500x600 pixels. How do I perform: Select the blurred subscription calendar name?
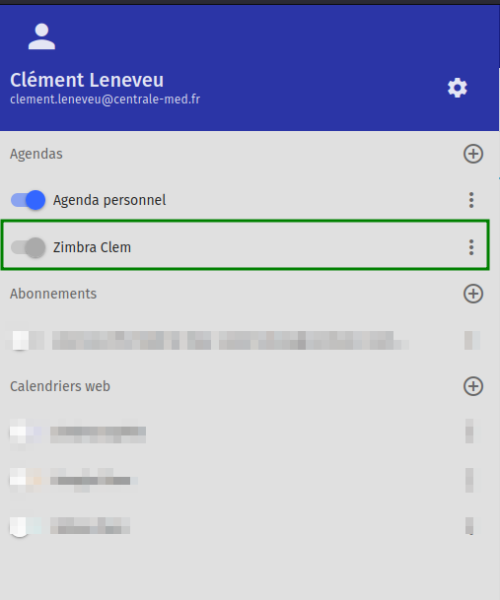[230, 341]
